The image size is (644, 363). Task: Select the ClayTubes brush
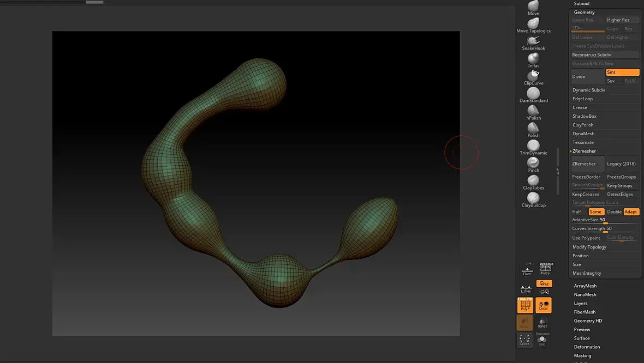[533, 183]
